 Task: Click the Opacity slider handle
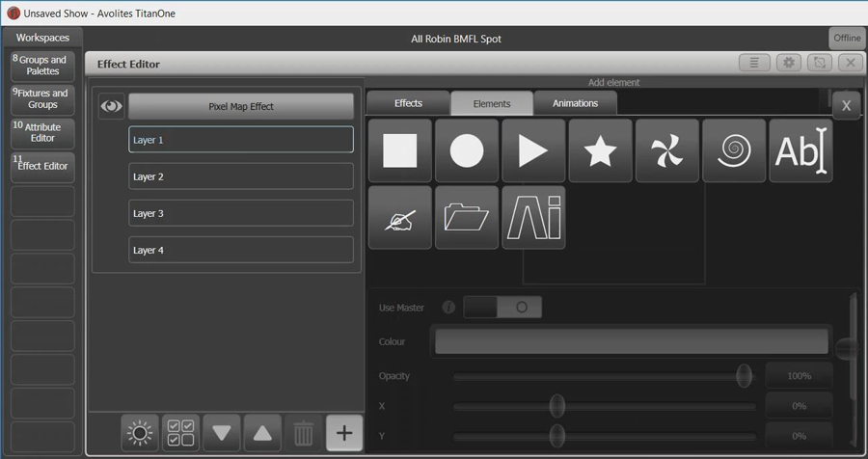click(745, 376)
